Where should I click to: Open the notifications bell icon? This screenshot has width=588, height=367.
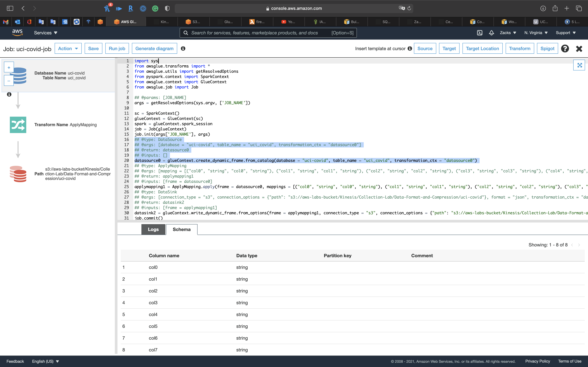pos(491,33)
